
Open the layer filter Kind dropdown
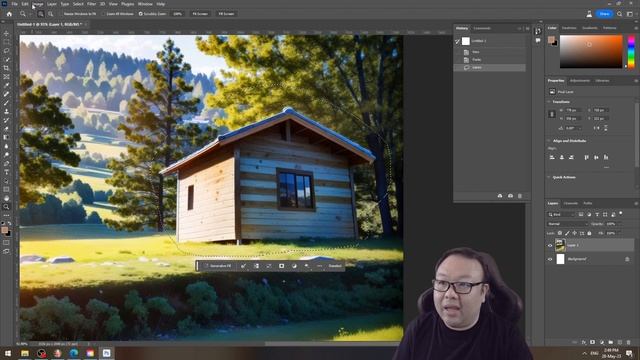coord(561,214)
